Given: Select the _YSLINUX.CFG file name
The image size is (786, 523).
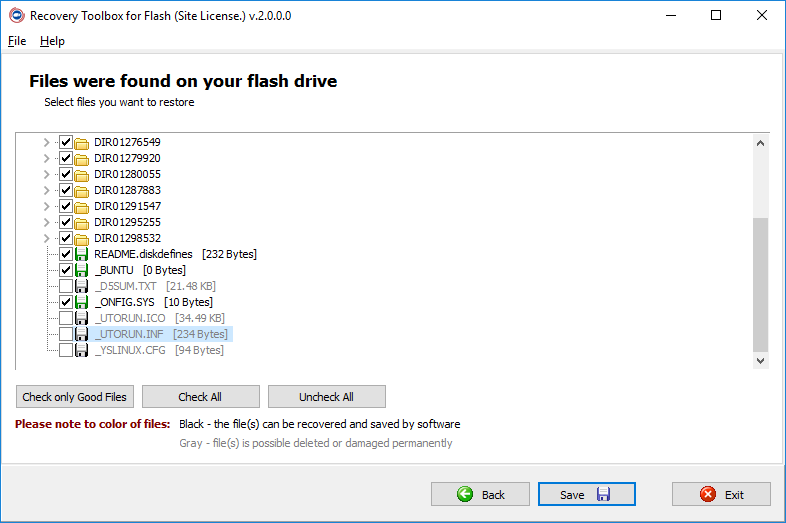Looking at the screenshot, I should pos(130,350).
